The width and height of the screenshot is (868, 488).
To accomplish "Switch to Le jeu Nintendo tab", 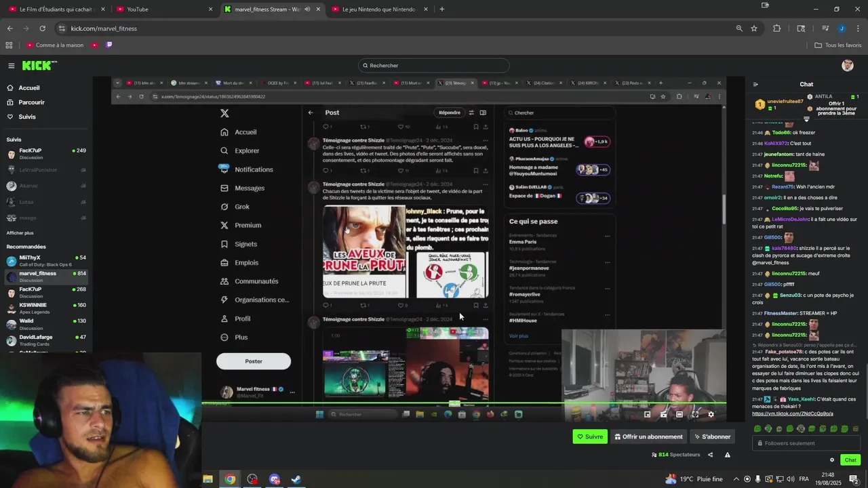I will pos(378,9).
